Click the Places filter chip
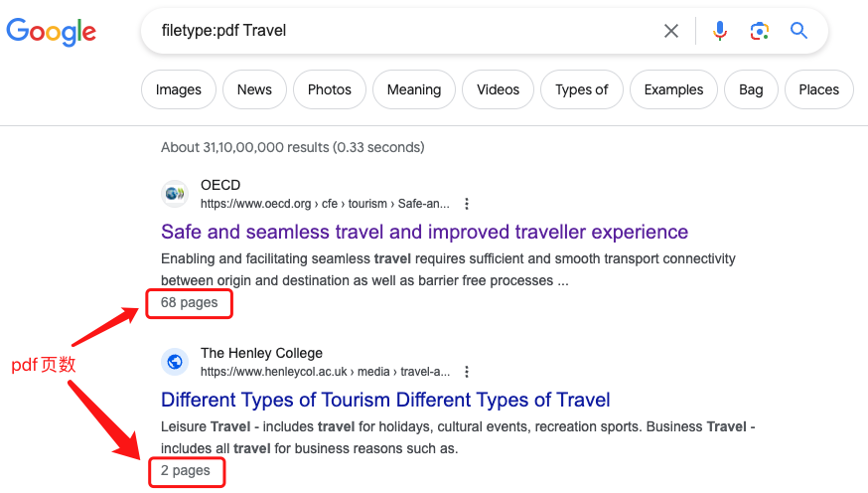 click(818, 89)
